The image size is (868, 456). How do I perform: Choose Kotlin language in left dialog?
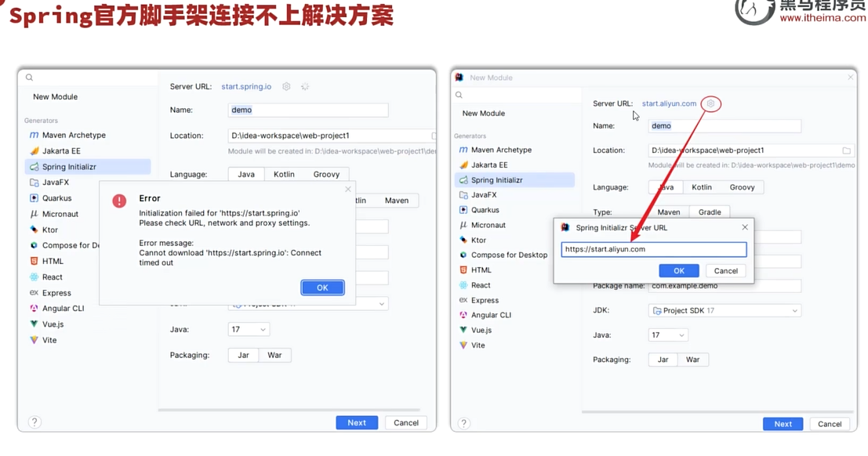(x=284, y=174)
